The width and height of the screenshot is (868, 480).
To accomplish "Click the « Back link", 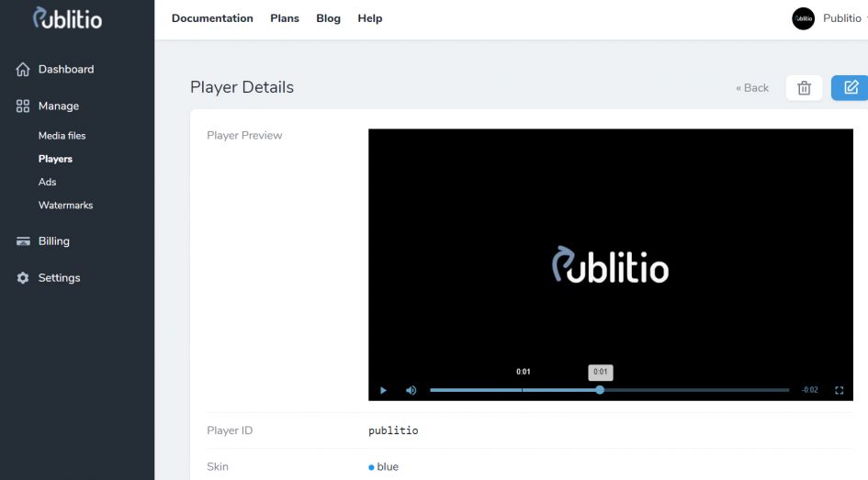I will 752,88.
